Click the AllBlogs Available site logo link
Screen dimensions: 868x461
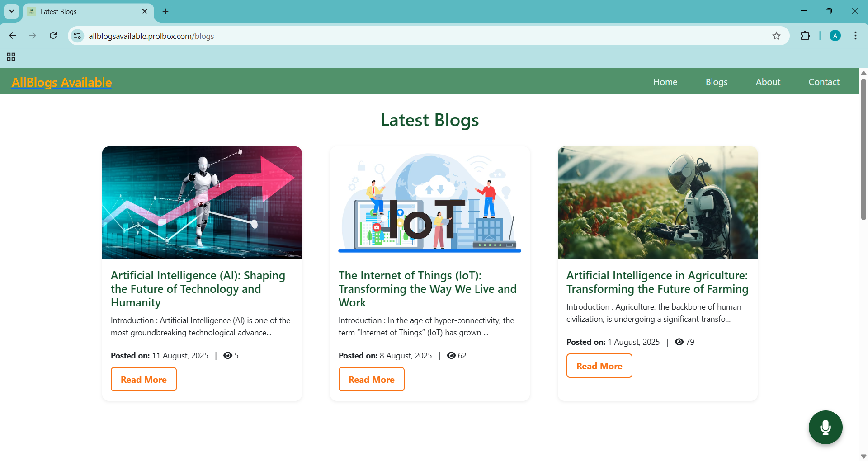click(x=61, y=82)
